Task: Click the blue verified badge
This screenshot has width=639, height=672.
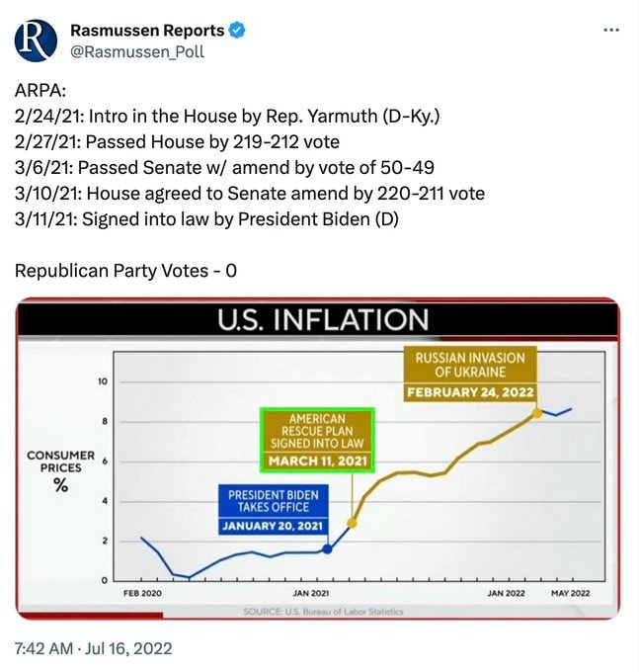Action: pyautogui.click(x=238, y=31)
